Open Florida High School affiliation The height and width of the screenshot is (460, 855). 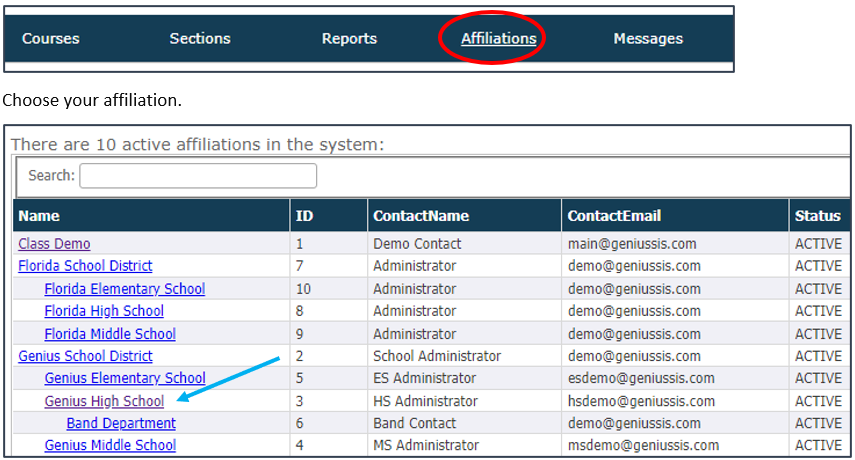pos(104,311)
